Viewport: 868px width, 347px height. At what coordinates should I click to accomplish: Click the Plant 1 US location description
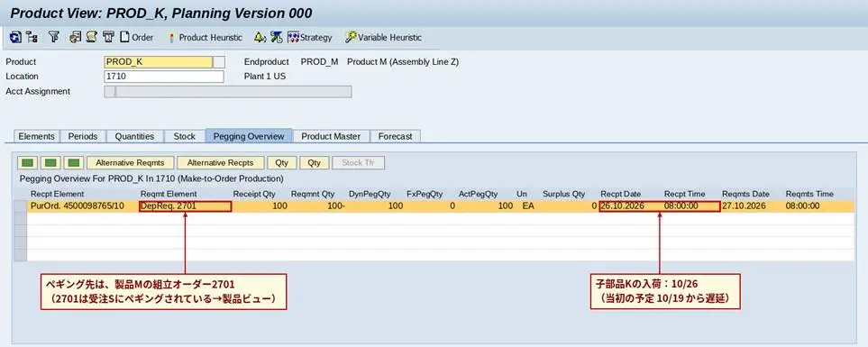(x=265, y=77)
